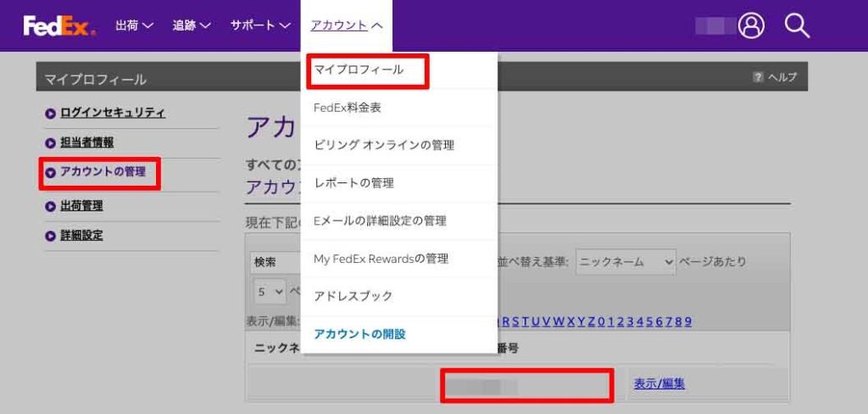
Task: Filter accounts by letter R
Action: 506,322
